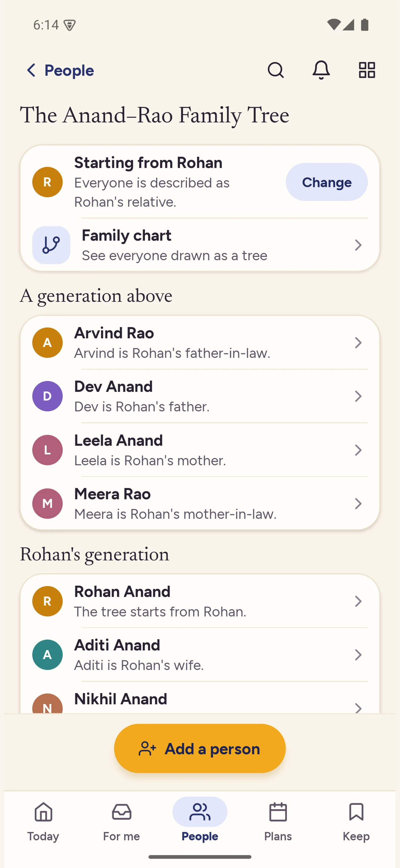400x868 pixels.
Task: Tap the back arrow beside People
Action: [32, 70]
